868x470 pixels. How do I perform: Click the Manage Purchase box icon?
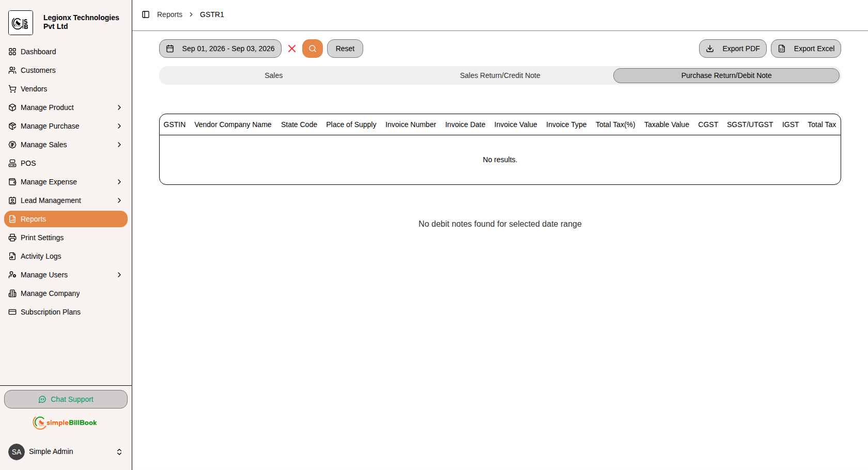(x=12, y=126)
